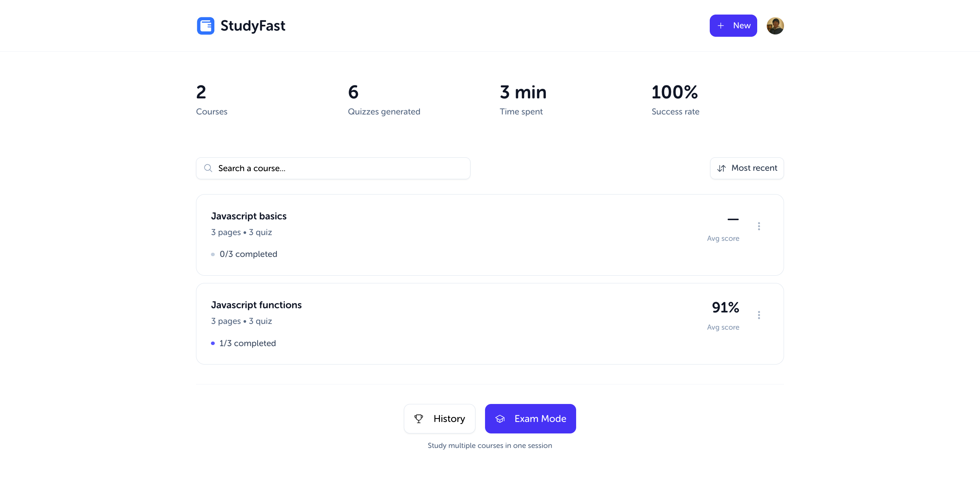Open the Javascript functions course
This screenshot has width=980, height=484.
coord(256,305)
